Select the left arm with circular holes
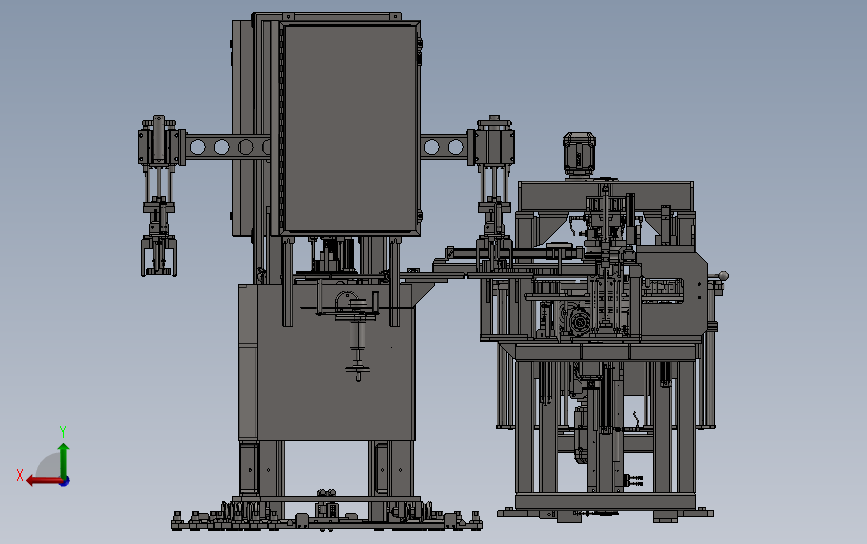This screenshot has height=544, width=867. coord(226,147)
